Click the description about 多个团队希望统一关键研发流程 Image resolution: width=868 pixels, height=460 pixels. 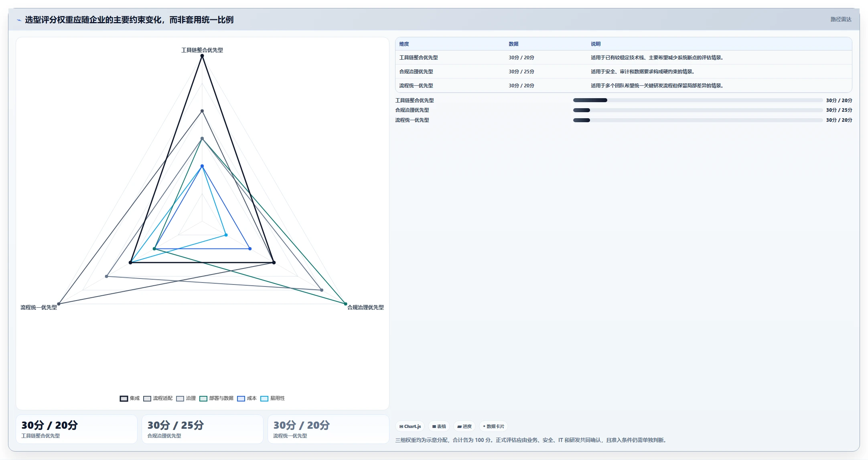coord(657,86)
